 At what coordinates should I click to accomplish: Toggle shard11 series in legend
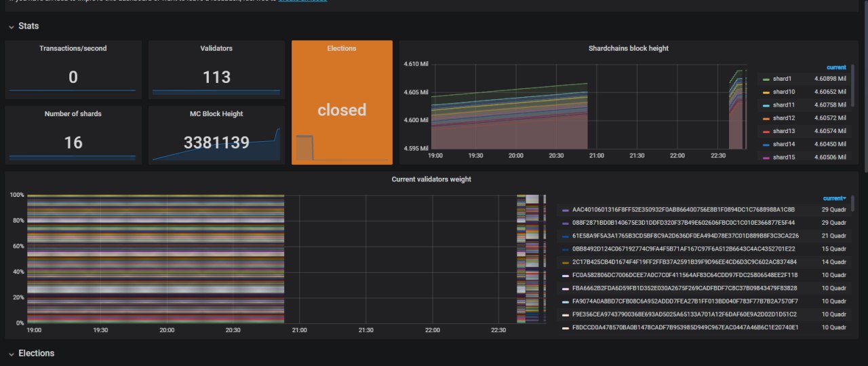(784, 105)
